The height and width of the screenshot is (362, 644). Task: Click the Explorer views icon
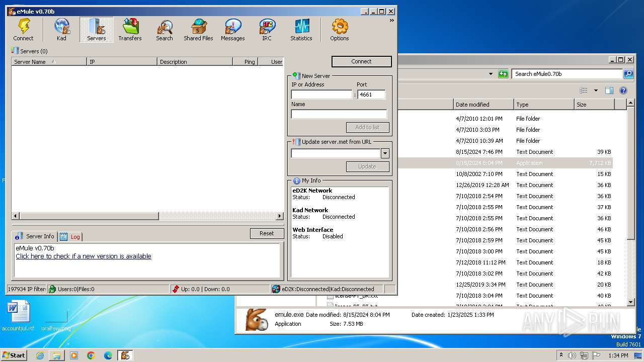584,91
